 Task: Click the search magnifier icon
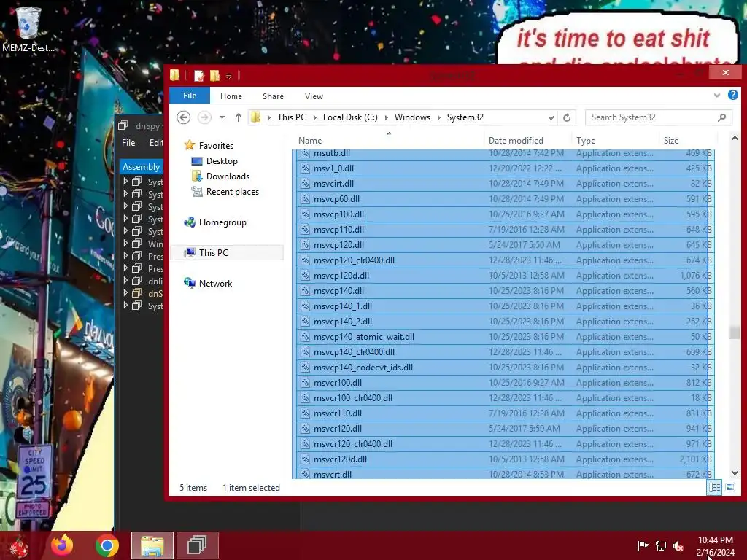pos(721,117)
